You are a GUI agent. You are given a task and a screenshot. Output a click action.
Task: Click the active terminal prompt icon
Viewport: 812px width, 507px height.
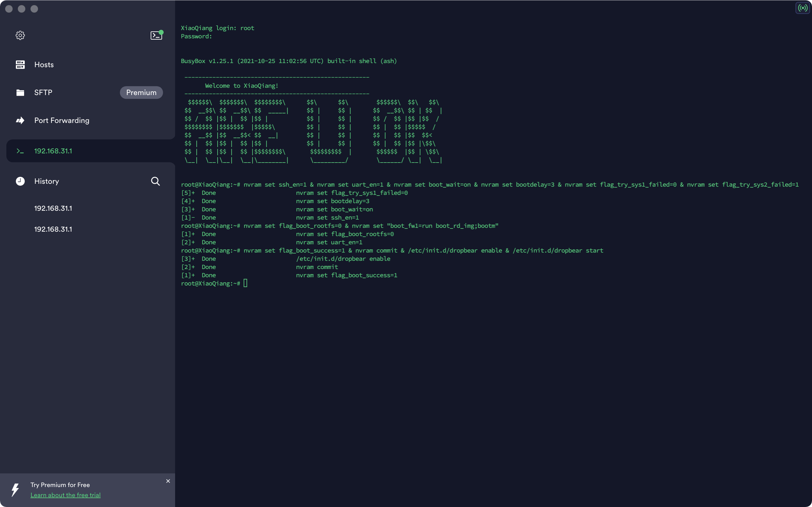[x=20, y=151]
